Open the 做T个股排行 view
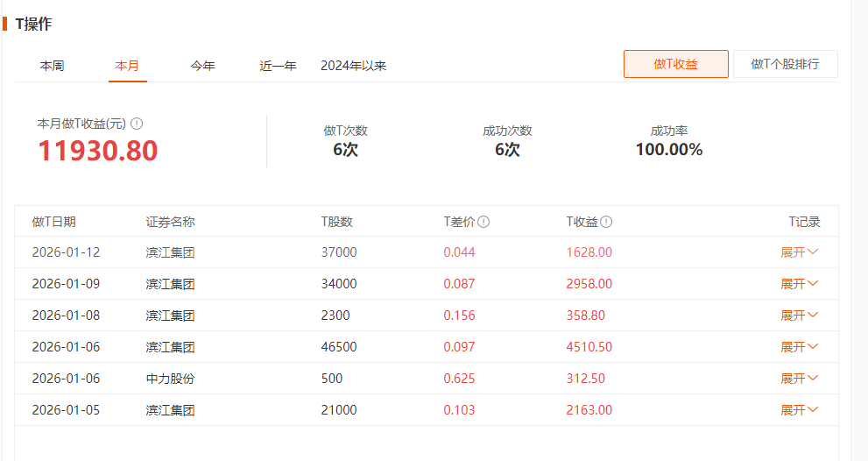Screen dimensions: 868x461 785,64
